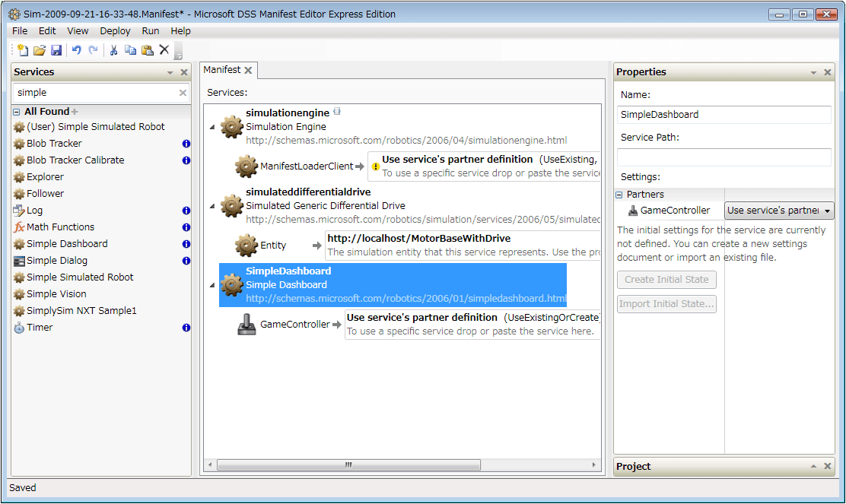The image size is (846, 504).
Task: Click the yellow warning icon on ManifestLoaderClient
Action: (376, 166)
